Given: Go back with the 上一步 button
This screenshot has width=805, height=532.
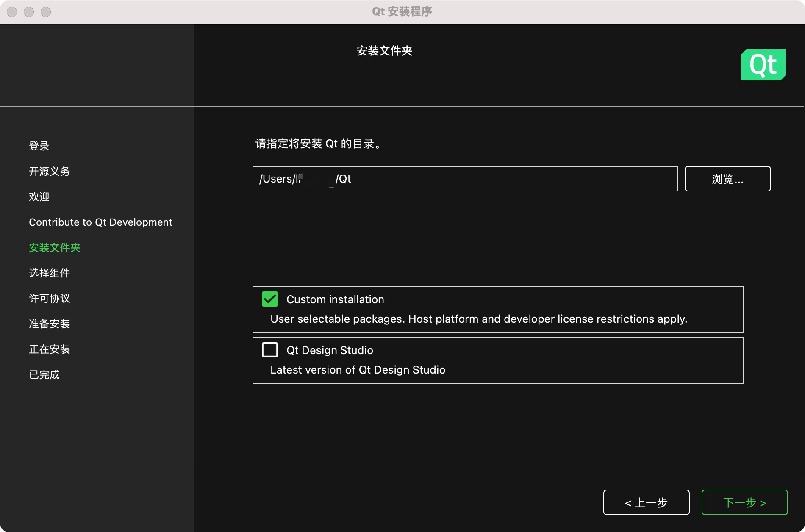Looking at the screenshot, I should (646, 502).
